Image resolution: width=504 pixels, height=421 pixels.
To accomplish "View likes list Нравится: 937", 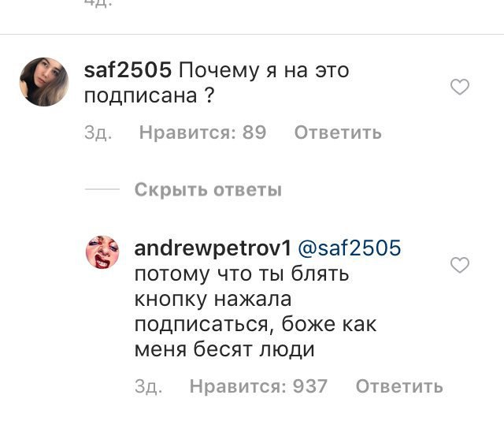I will 258,386.
